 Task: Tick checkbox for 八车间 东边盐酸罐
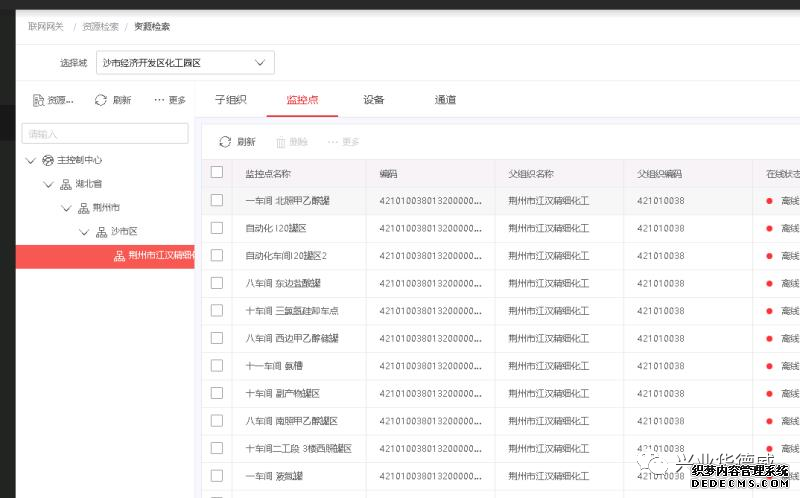[x=217, y=283]
